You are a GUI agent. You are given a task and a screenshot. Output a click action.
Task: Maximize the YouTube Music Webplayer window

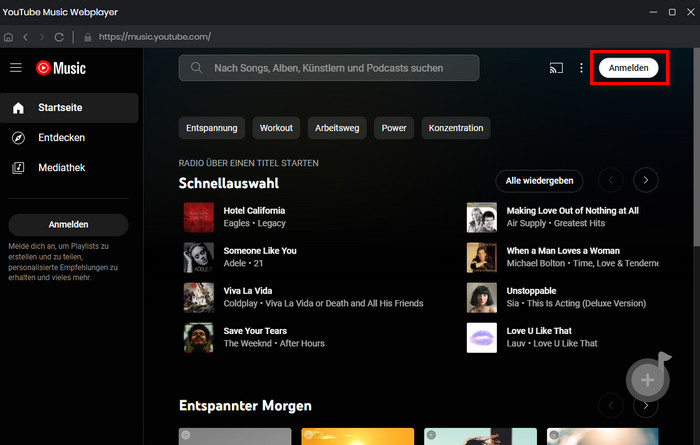(x=672, y=12)
